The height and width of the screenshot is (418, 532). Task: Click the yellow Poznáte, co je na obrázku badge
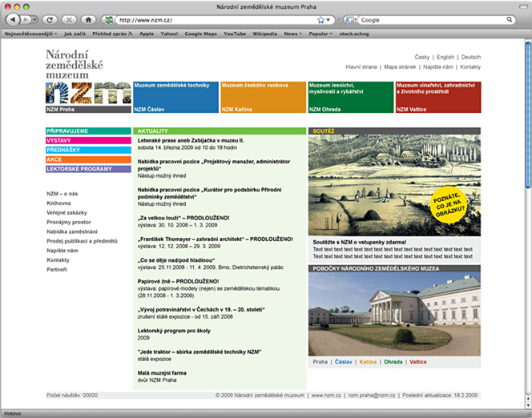click(x=448, y=205)
